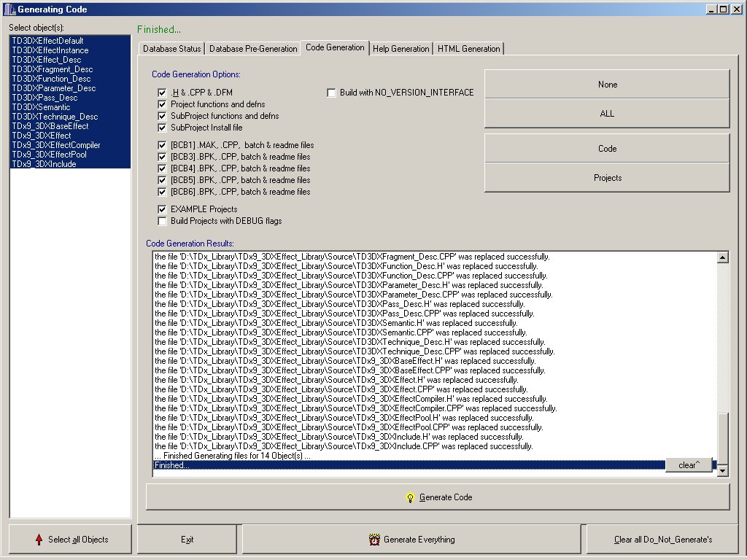This screenshot has width=747, height=560.
Task: Click Clear all Do_Not_Generate's button
Action: click(662, 540)
